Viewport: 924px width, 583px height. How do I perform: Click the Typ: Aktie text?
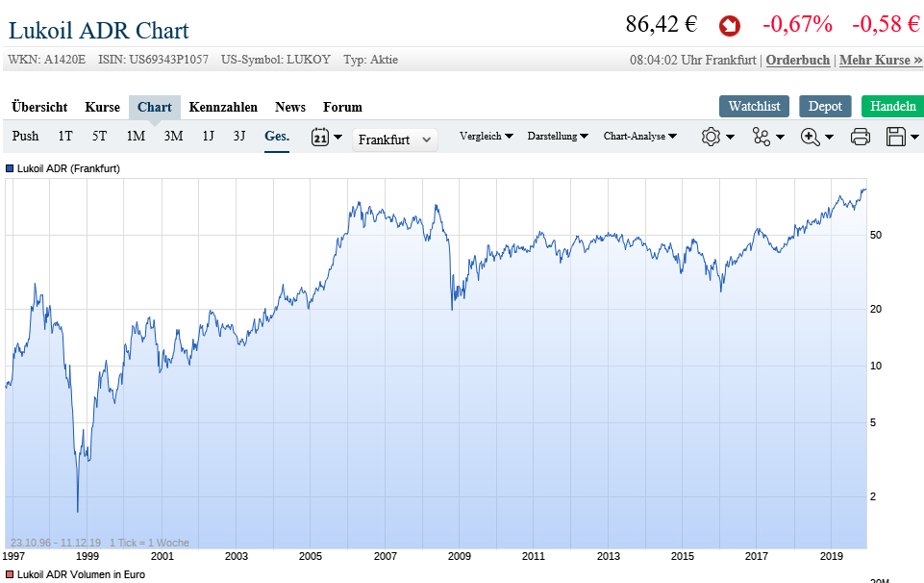point(371,60)
